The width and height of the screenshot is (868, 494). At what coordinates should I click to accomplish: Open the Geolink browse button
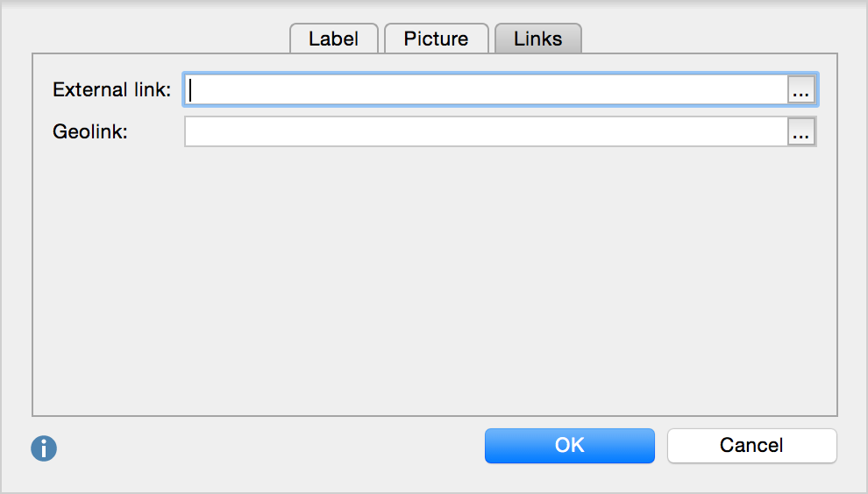click(801, 131)
